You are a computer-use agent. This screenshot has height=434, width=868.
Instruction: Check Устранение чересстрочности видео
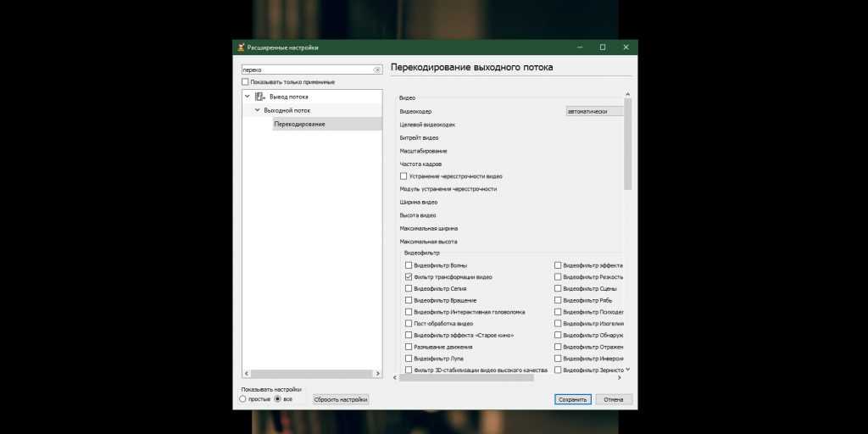click(x=403, y=176)
